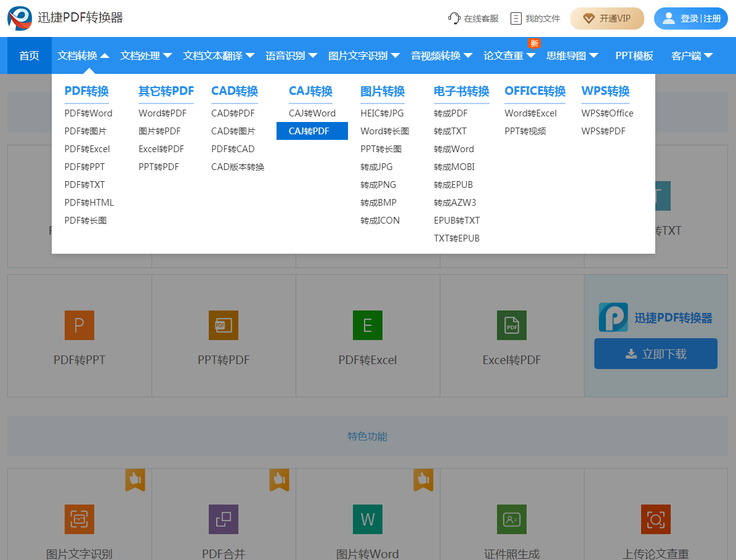Choose Word转Excel menu entry

tap(531, 113)
